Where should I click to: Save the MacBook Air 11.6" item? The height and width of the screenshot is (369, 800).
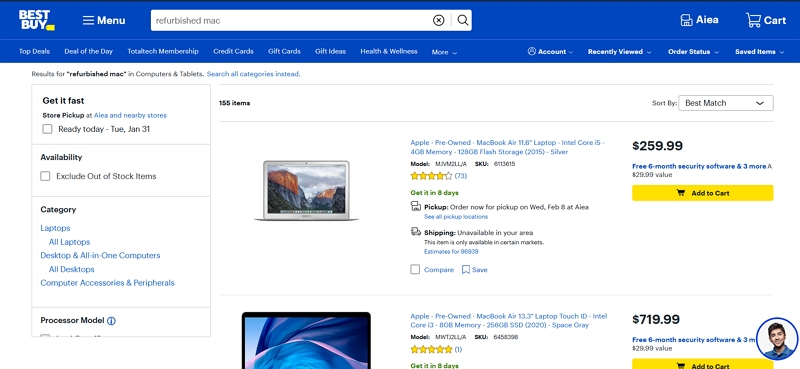pyautogui.click(x=474, y=269)
